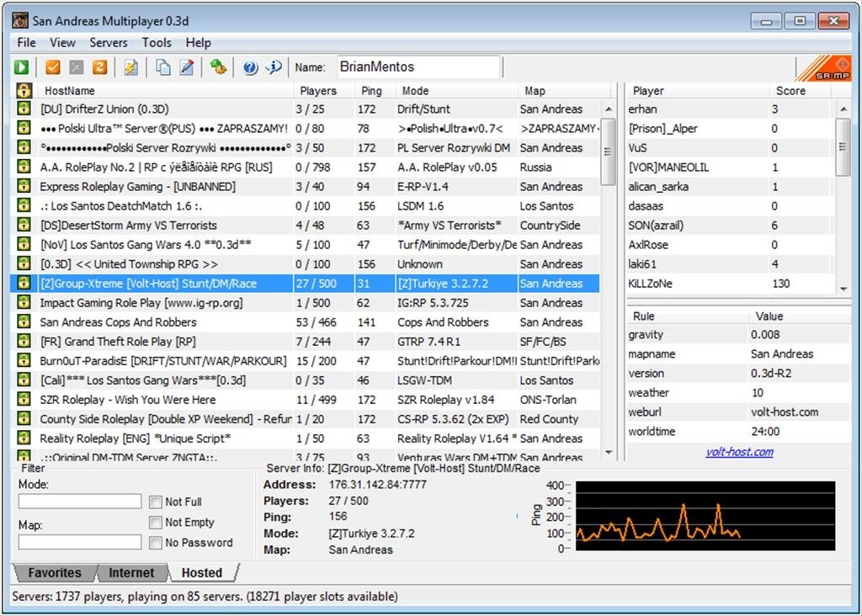The width and height of the screenshot is (862, 616).
Task: Enable the Not Empty filter checkbox
Action: (x=156, y=522)
